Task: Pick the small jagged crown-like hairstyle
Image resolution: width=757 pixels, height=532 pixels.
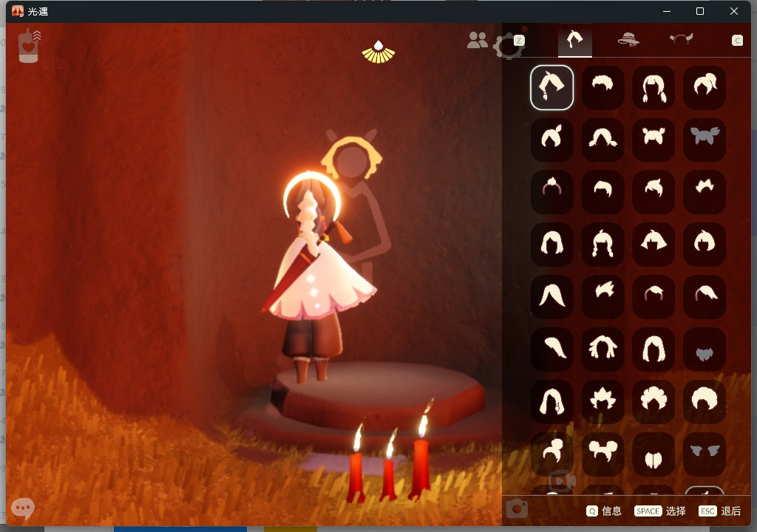Action: tap(705, 192)
